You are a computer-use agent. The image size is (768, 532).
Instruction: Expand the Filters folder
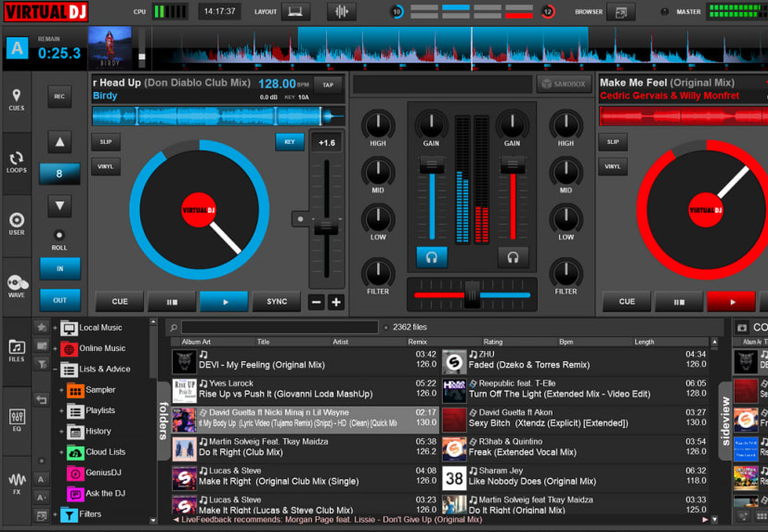pos(55,514)
